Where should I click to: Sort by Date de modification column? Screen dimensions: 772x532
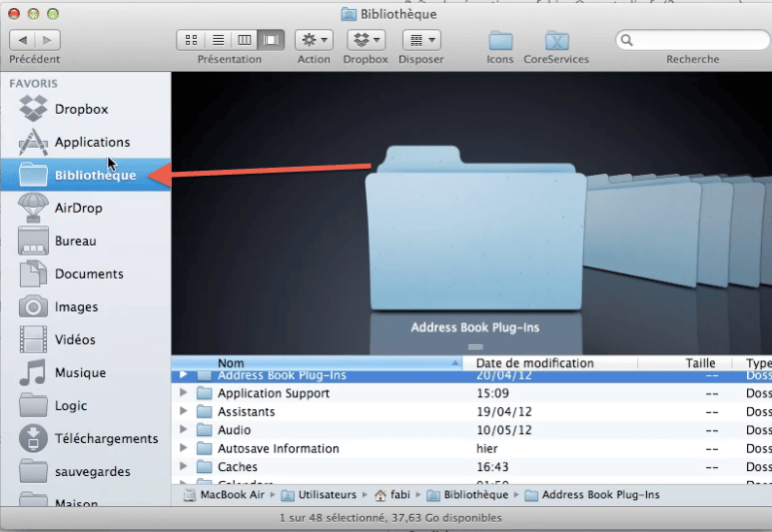[x=550, y=363]
